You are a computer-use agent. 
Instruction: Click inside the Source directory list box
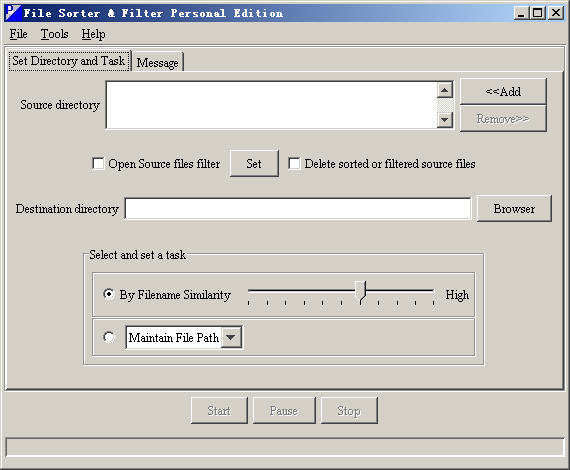coord(271,105)
